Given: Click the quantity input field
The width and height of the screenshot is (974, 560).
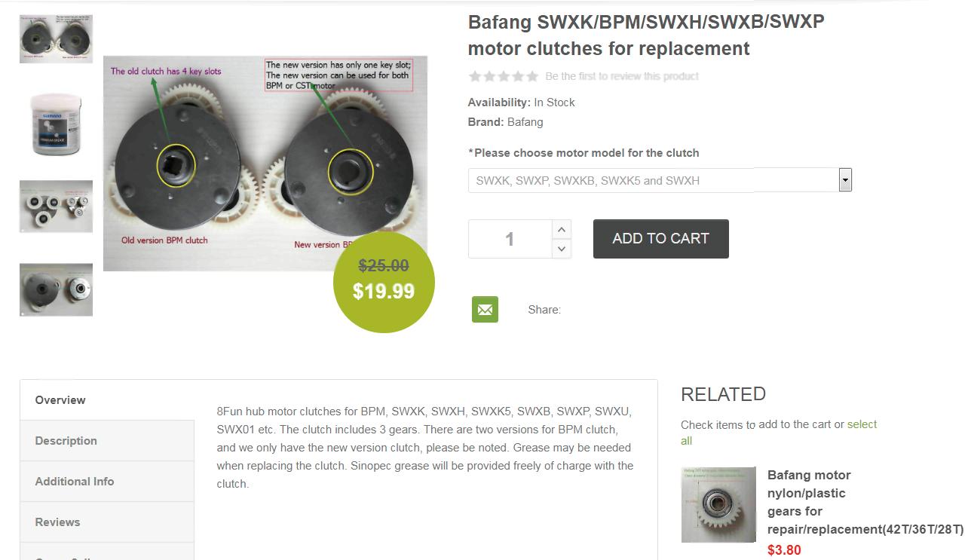Looking at the screenshot, I should coord(510,239).
